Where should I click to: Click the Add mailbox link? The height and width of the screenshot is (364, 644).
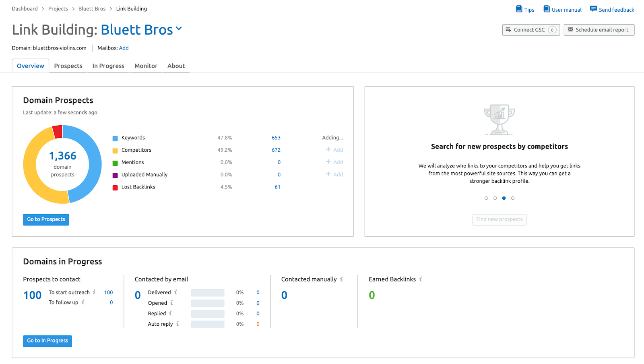point(124,48)
